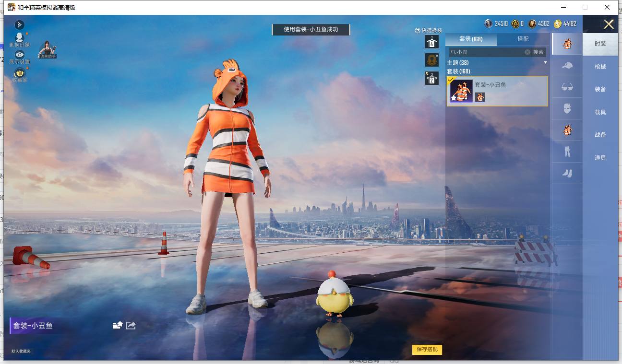Clear the search text with the X
Screen dimensions: 622x364
pyautogui.click(x=527, y=52)
